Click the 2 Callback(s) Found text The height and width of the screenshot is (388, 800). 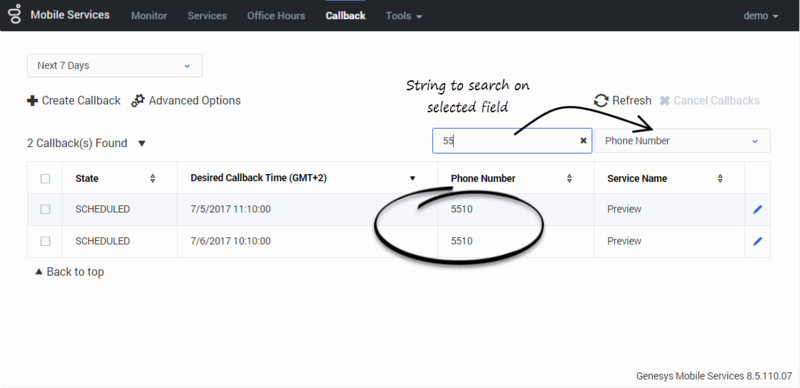77,143
